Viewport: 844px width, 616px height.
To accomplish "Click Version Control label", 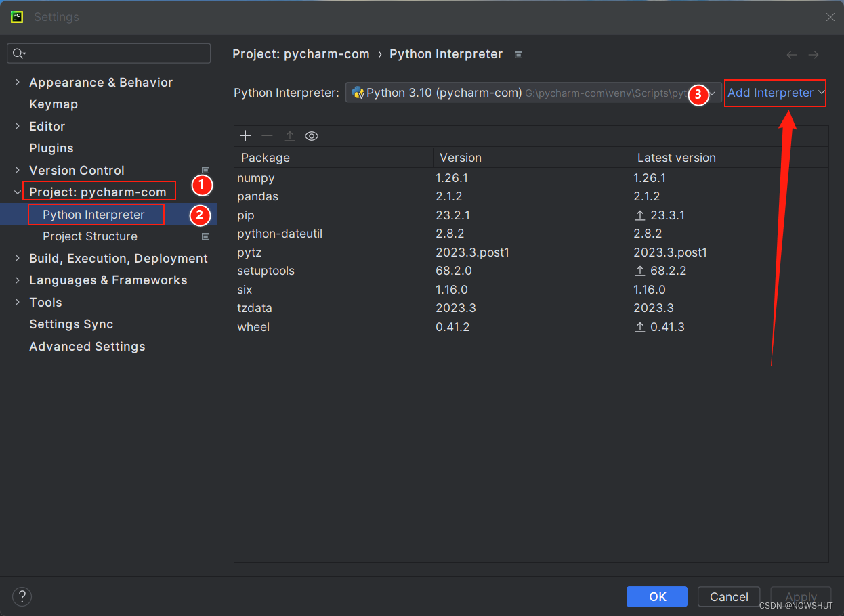I will 77,171.
